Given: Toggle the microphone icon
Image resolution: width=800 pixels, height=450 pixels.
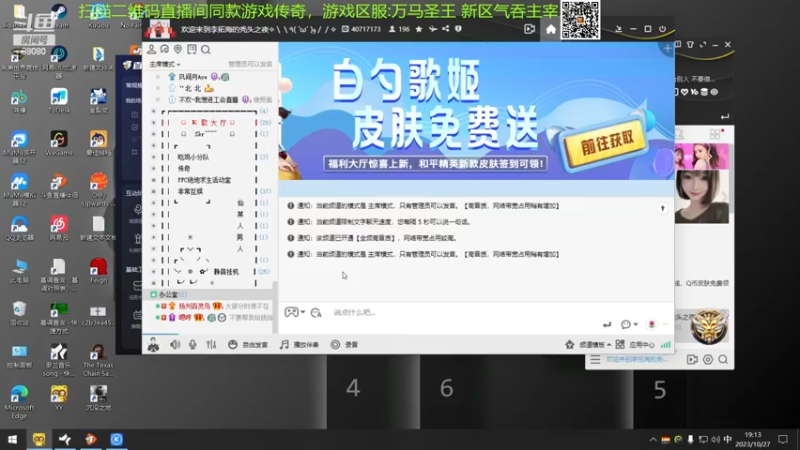Looking at the screenshot, I should [x=192, y=344].
